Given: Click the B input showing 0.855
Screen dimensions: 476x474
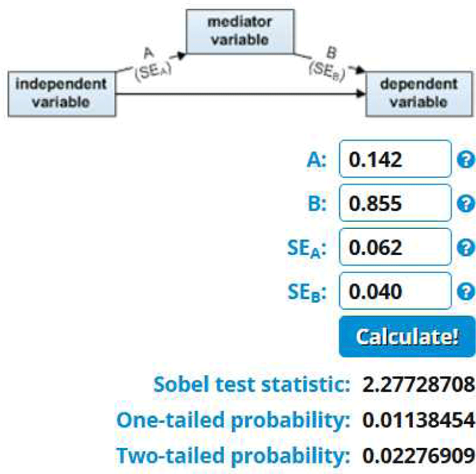Looking at the screenshot, I should [x=395, y=203].
